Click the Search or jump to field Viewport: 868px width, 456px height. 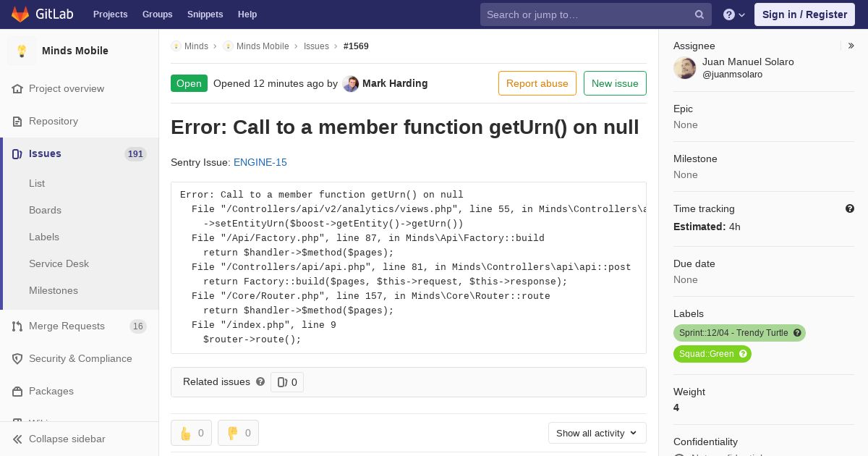pos(596,14)
